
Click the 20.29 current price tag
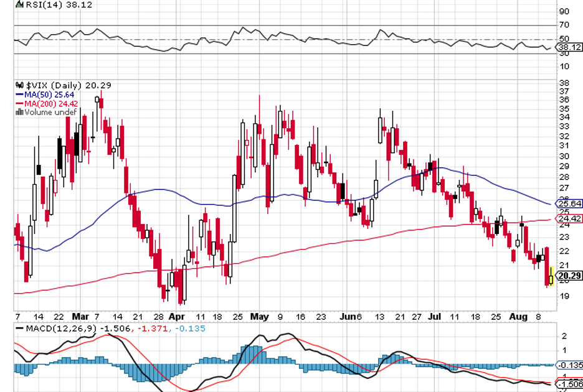(x=570, y=276)
